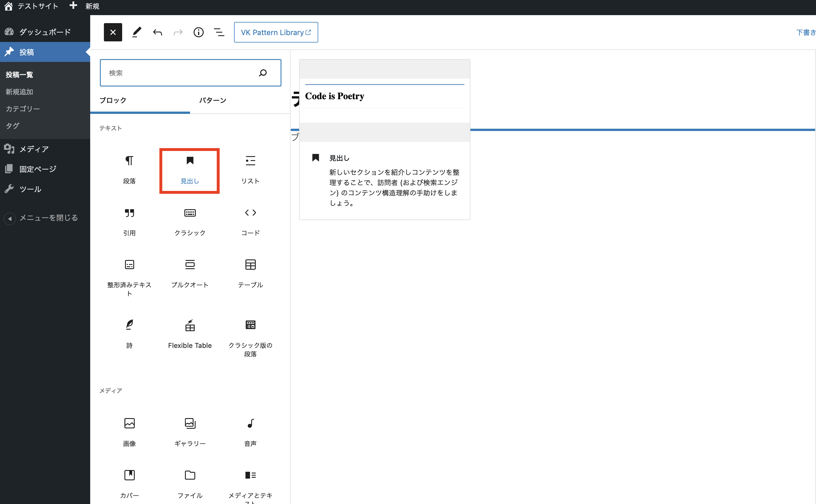This screenshot has height=504, width=816.
Task: Insert the 見出し heading block
Action: 189,170
